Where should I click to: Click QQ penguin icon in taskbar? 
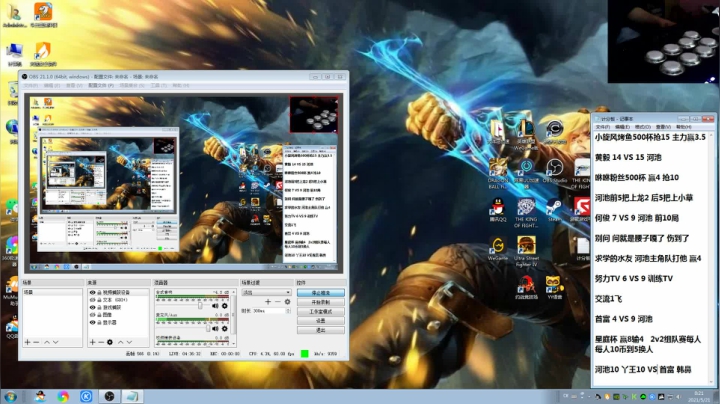coord(40,396)
